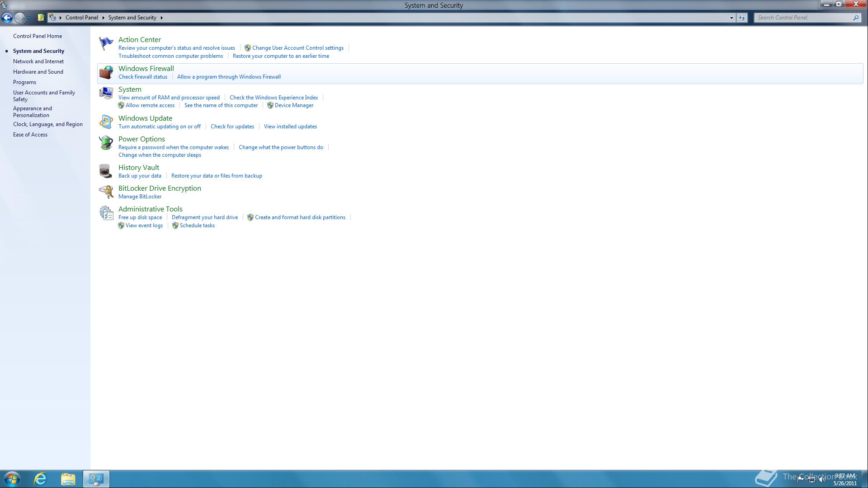Screen dimensions: 868x488
Task: Click the Windows Update icon
Action: coord(106,122)
